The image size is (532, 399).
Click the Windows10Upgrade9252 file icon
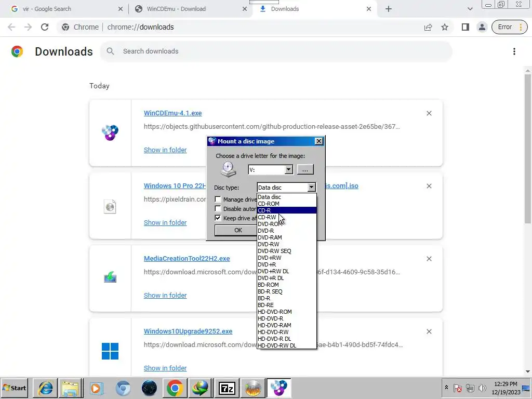click(x=110, y=351)
